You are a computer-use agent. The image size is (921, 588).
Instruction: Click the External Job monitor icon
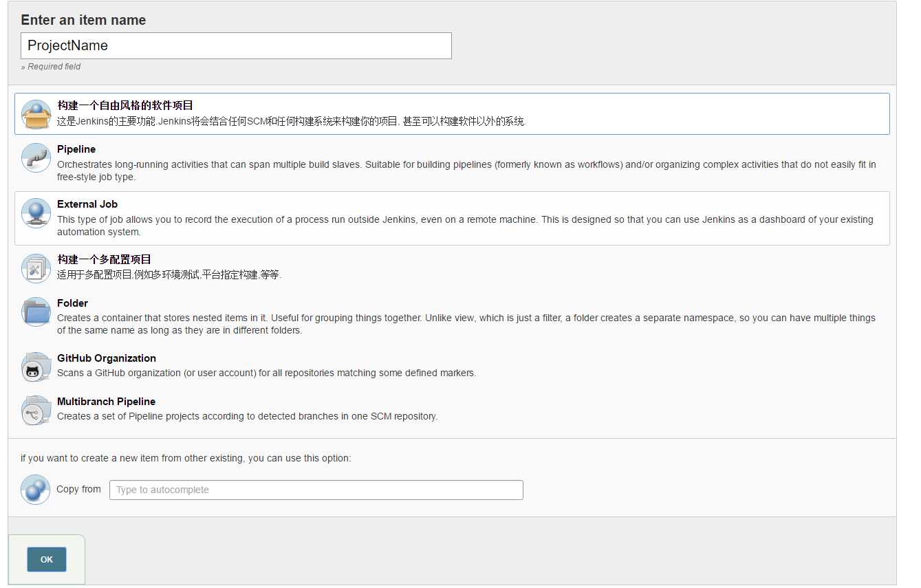(36, 213)
